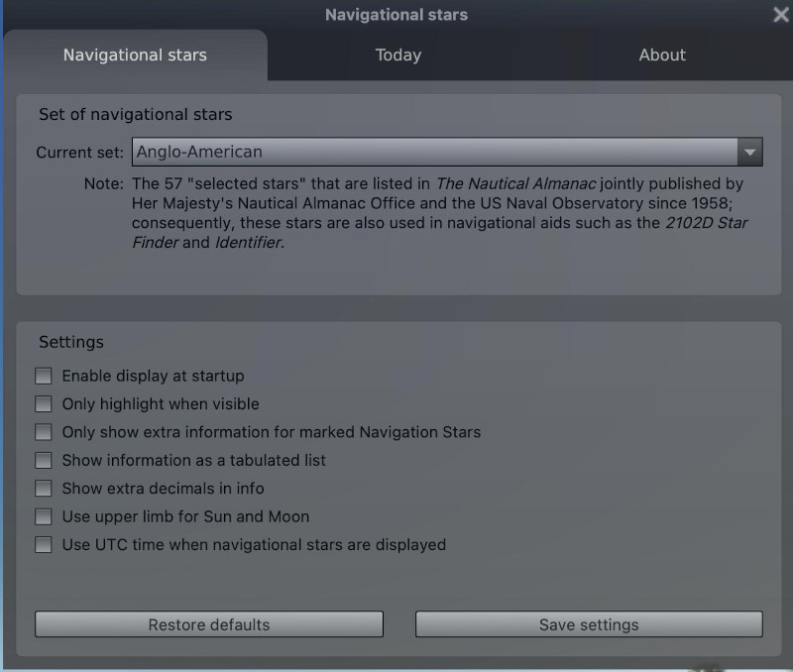Click the Settings section heading

coord(71,342)
